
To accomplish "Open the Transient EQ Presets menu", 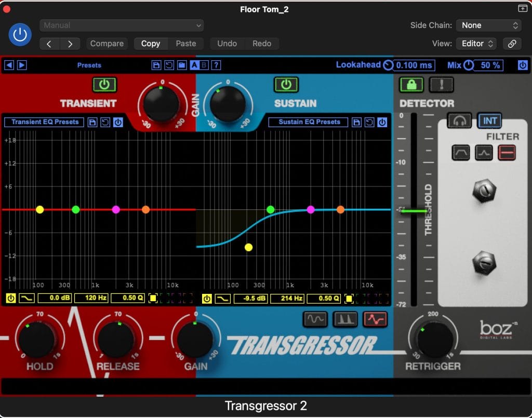I will coord(45,122).
